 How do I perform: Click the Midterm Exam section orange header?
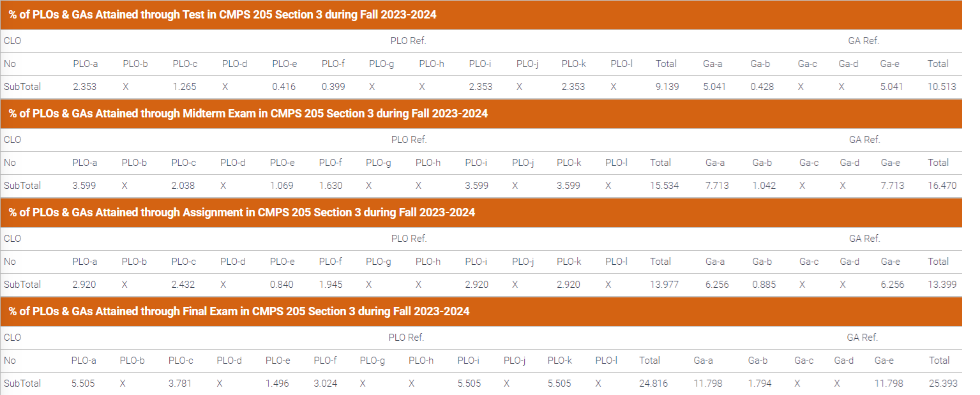(248, 114)
